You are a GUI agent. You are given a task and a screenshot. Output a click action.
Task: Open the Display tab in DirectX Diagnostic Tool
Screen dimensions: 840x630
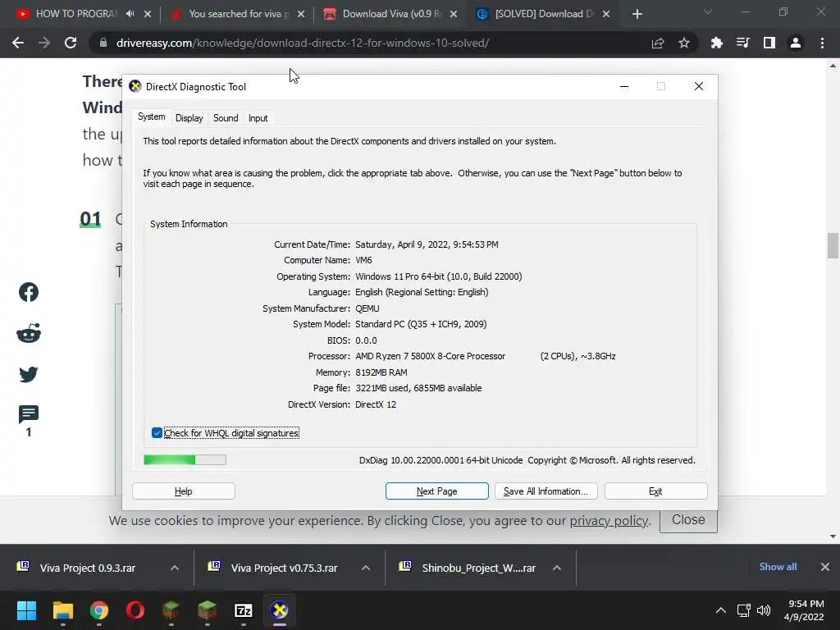point(189,118)
